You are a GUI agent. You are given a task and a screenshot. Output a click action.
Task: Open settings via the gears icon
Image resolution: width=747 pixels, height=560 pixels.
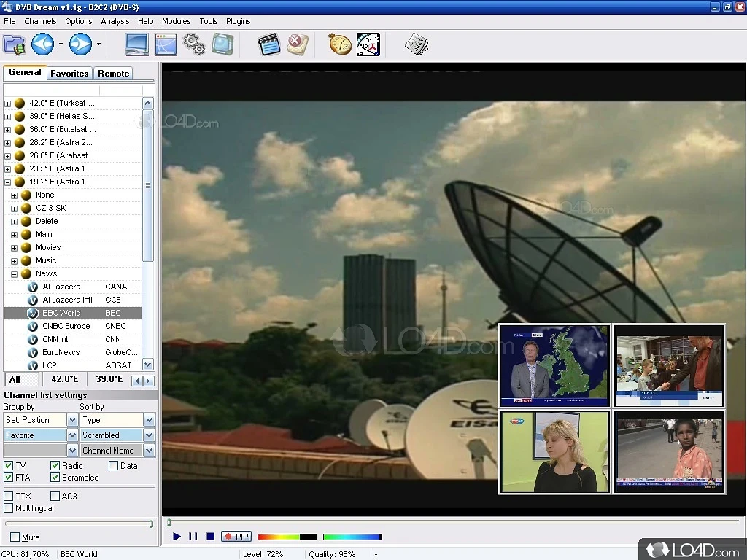click(194, 44)
